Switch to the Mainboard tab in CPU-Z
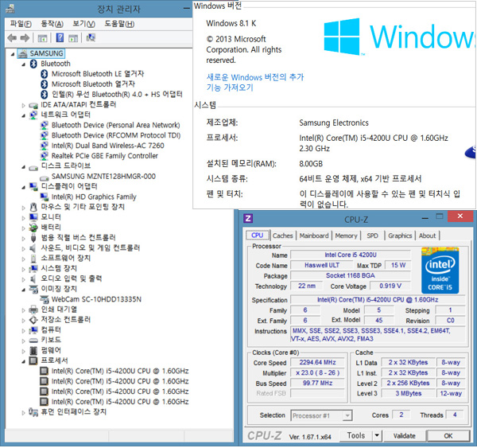The width and height of the screenshot is (477, 448). (314, 236)
